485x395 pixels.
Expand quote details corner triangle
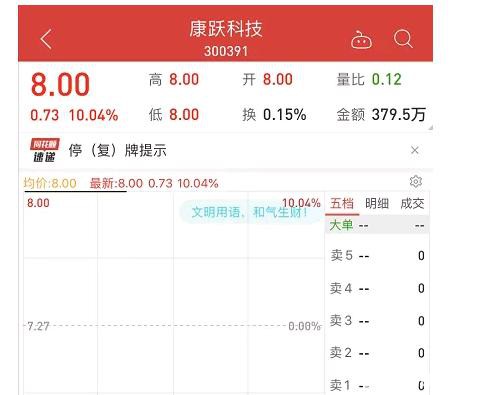(430, 127)
